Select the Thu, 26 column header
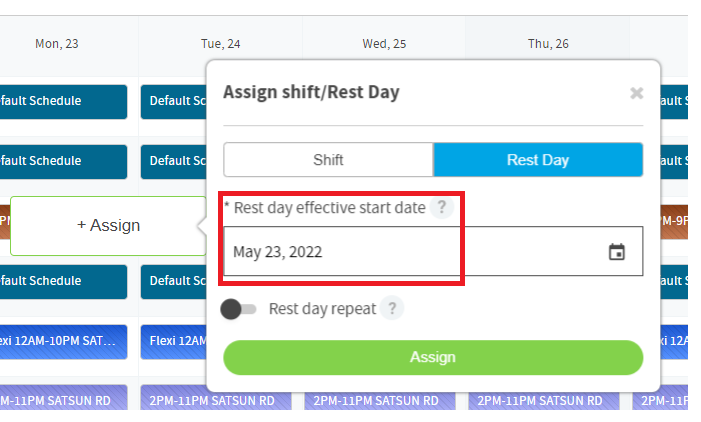Viewport: 701px width, 422px height. (548, 44)
